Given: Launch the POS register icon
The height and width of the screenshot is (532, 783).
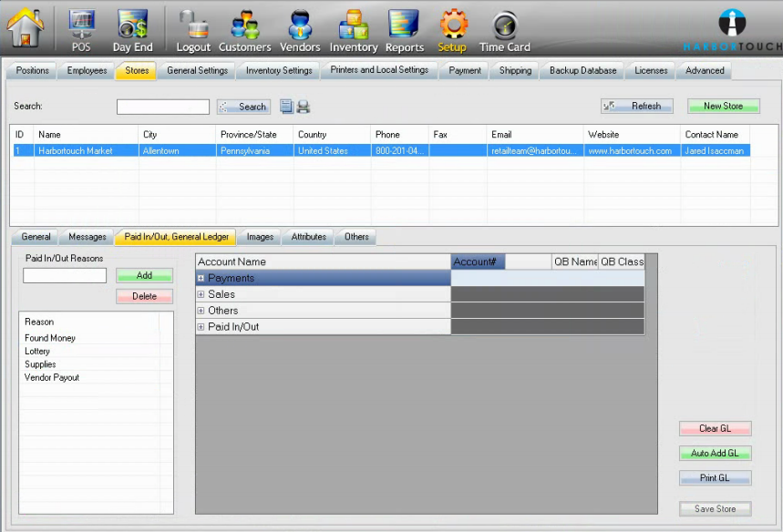Looking at the screenshot, I should pos(81,27).
